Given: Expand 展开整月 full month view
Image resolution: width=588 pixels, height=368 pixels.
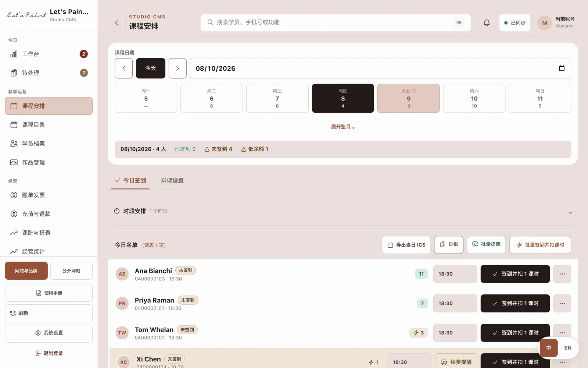Looking at the screenshot, I should [x=343, y=127].
